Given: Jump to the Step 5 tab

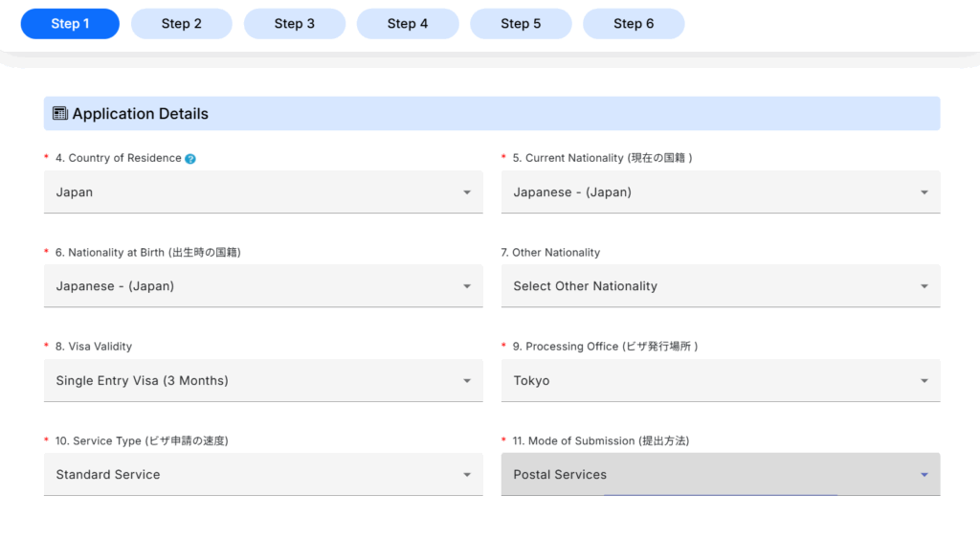Looking at the screenshot, I should [x=521, y=24].
